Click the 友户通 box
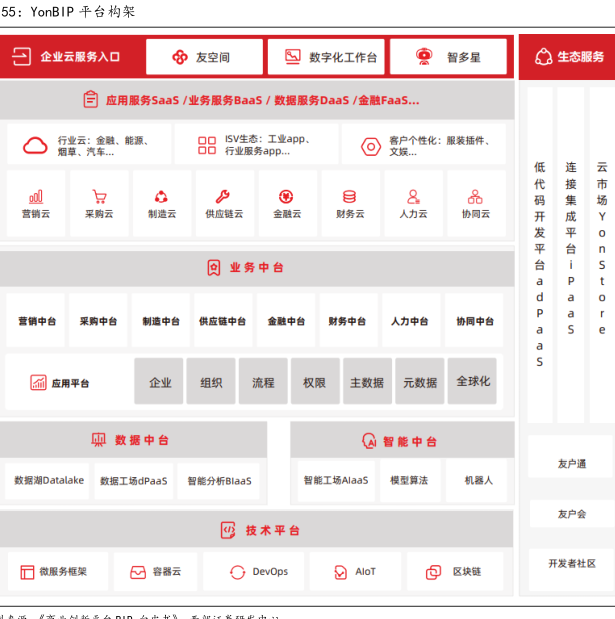615x619 pixels. click(572, 457)
